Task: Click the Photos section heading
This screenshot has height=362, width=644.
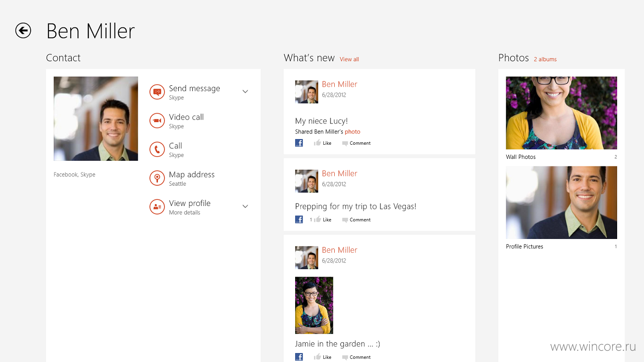Action: tap(513, 58)
